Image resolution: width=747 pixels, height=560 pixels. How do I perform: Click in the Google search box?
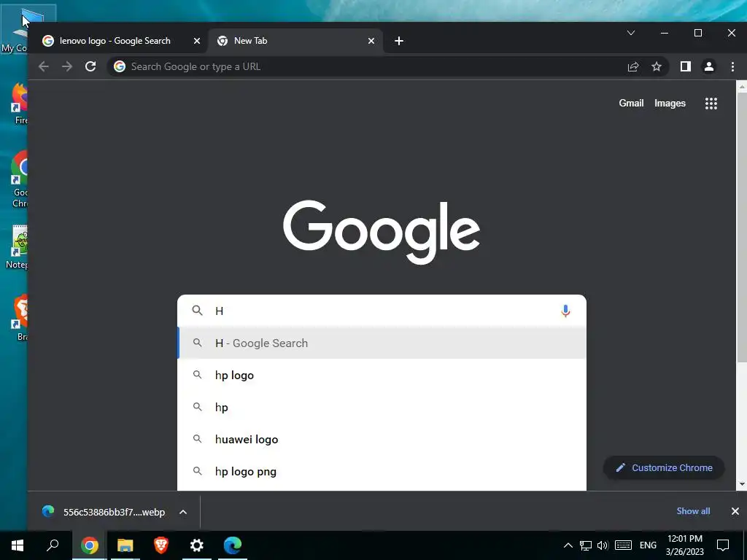[381, 311]
